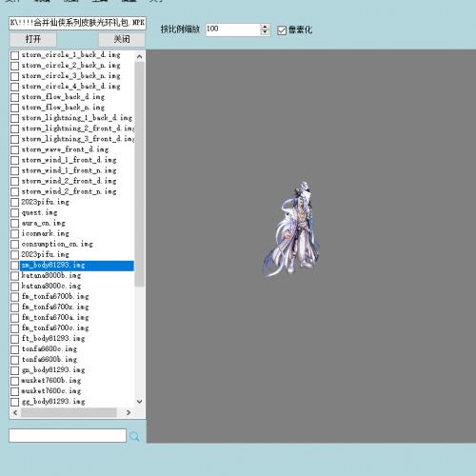Select aura_cn.img in the list
The width and height of the screenshot is (476, 476).
(44, 223)
